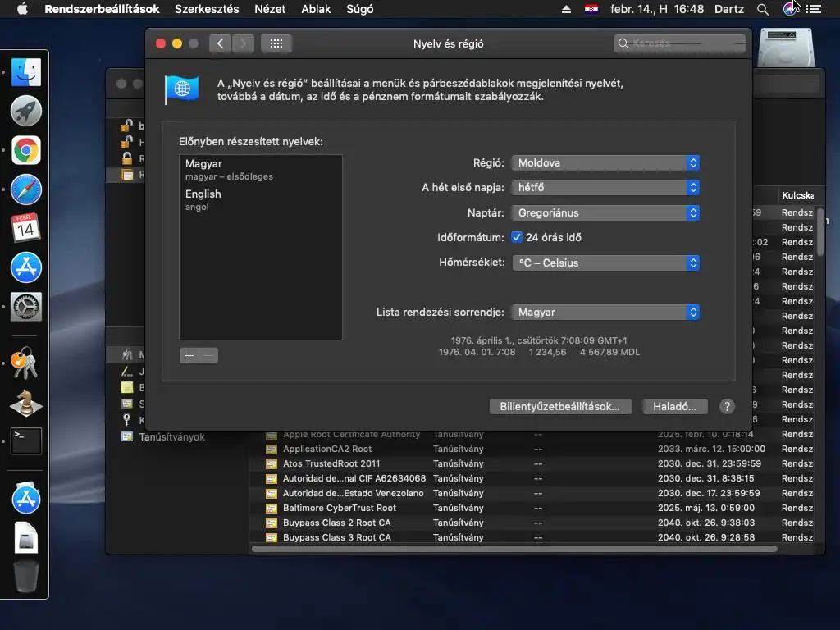Click the vertical scrollbar in Keychain window

(819, 232)
